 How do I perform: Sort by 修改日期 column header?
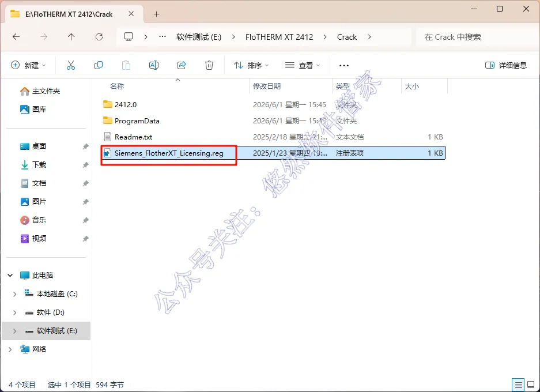click(x=267, y=86)
